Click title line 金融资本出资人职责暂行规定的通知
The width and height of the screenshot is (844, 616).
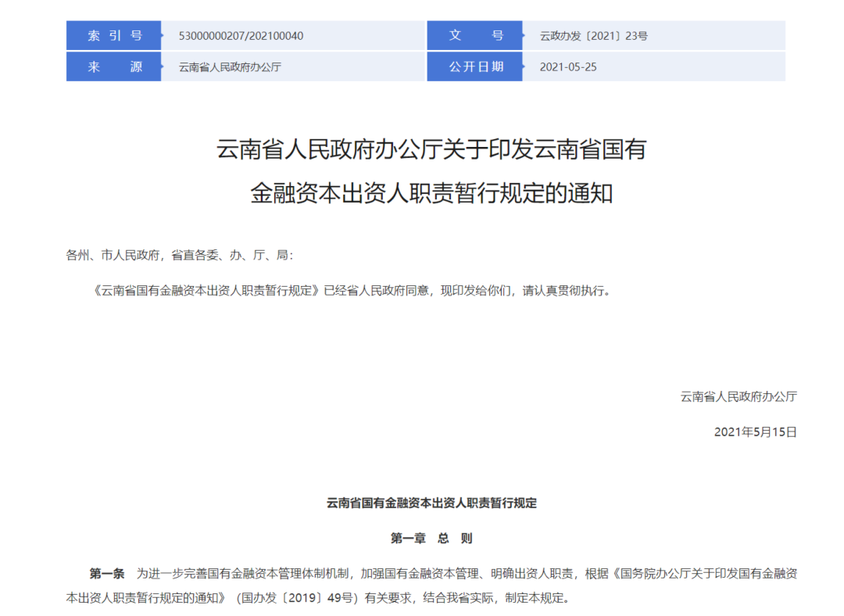click(431, 193)
